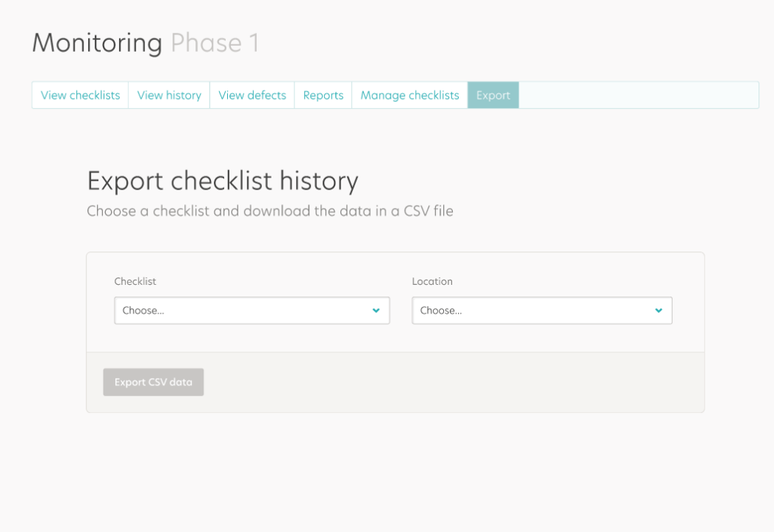
Task: Go to the View defects tab
Action: [x=252, y=95]
